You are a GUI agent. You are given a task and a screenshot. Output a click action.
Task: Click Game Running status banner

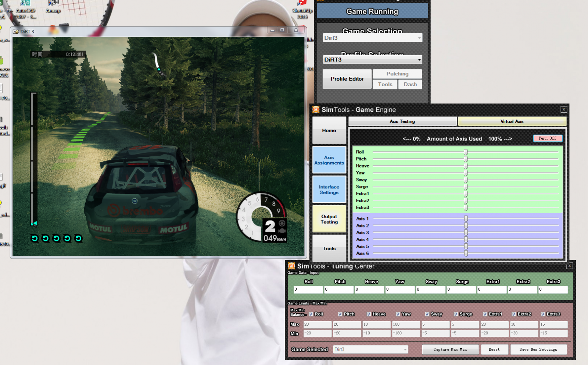(372, 11)
